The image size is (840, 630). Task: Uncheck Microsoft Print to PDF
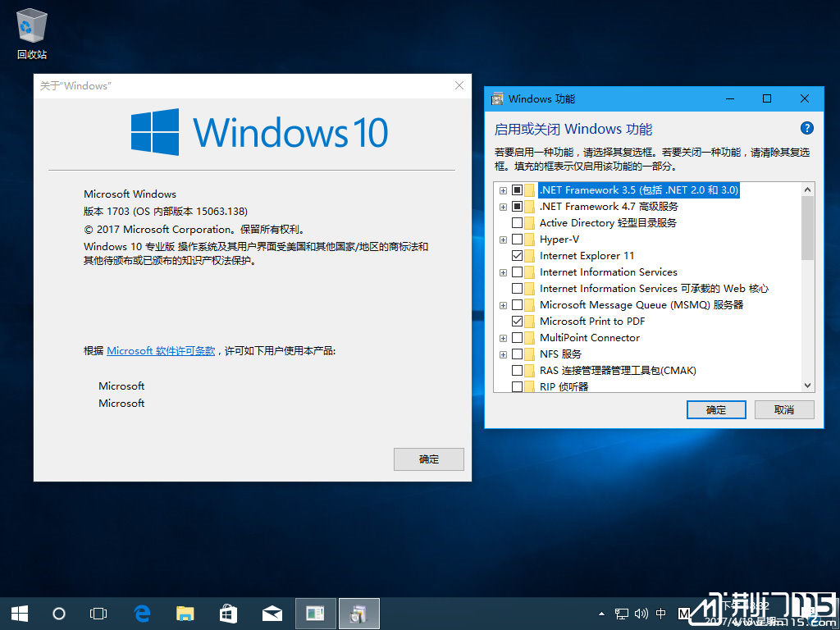pos(517,322)
